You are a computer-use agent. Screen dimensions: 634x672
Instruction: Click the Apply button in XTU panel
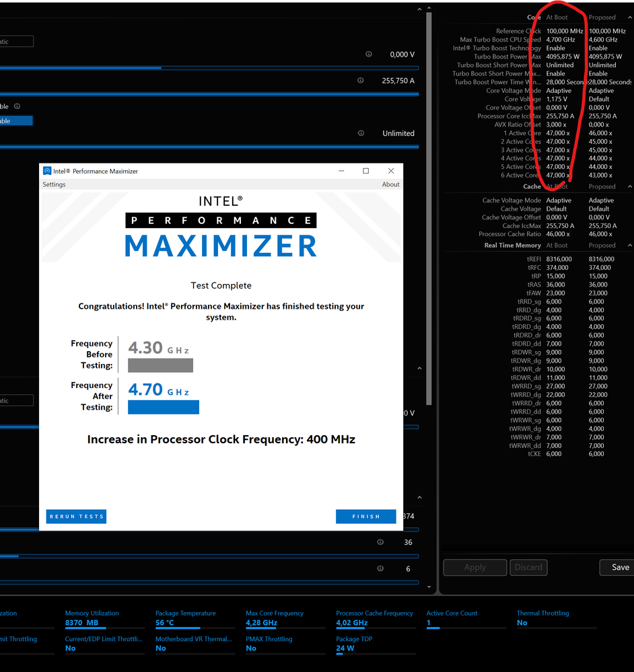coord(475,567)
